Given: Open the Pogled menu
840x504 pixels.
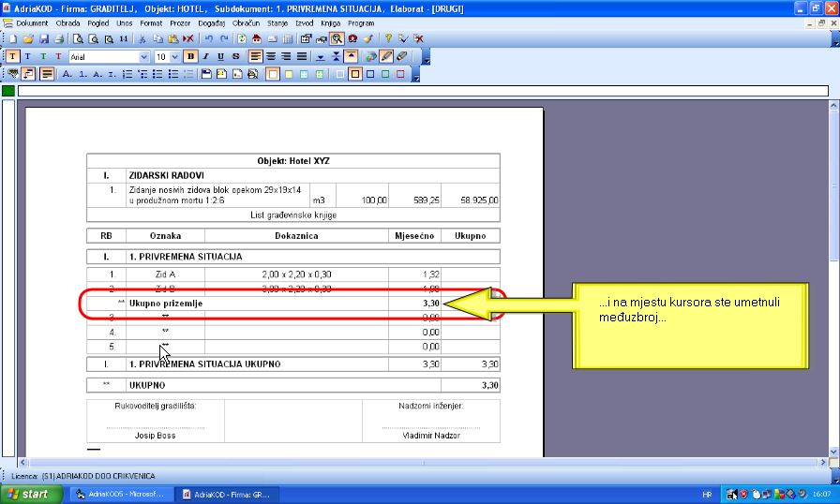Looking at the screenshot, I should [x=98, y=23].
